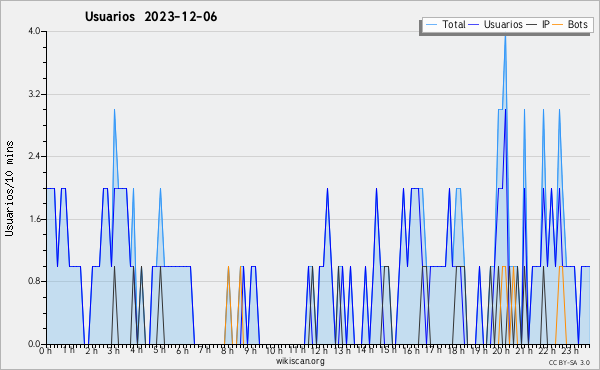Click the orange Bots legend line
This screenshot has height=370, width=600.
(558, 25)
